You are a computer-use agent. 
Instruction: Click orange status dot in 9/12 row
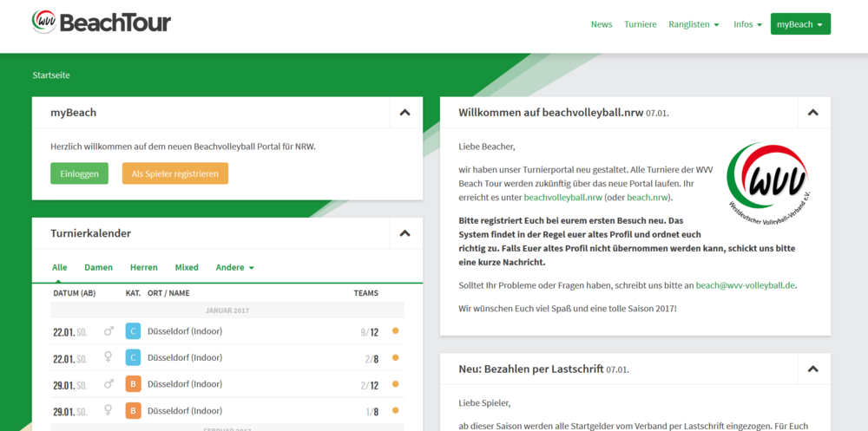click(395, 331)
